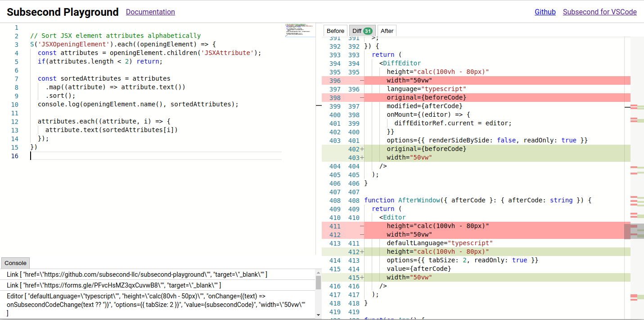Click 'options={{ tabSize: 2, readOnly: true }}' line
This screenshot has height=320, width=644.
click(463, 261)
